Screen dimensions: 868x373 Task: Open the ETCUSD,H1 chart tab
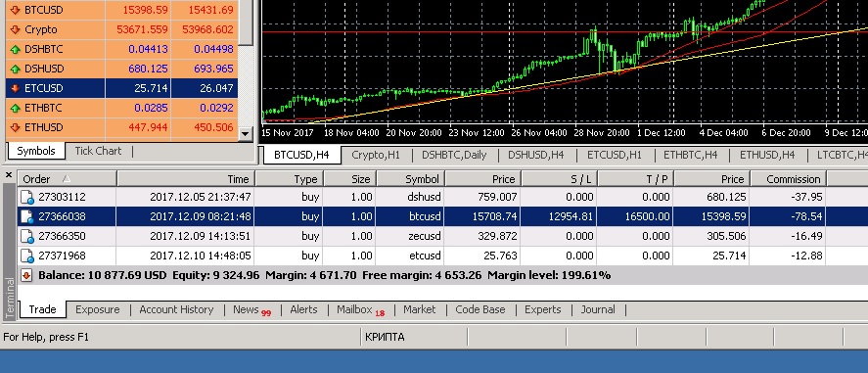(615, 155)
